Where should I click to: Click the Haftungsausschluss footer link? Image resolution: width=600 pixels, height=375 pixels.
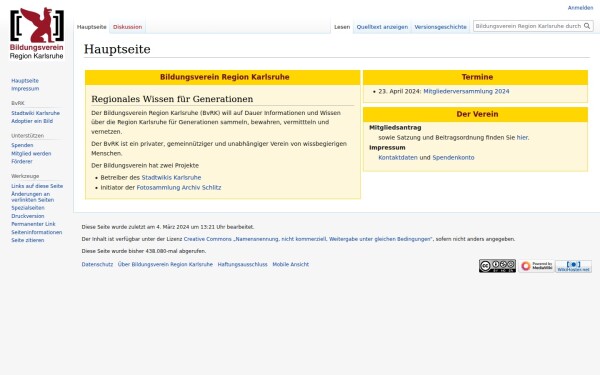[x=243, y=264]
